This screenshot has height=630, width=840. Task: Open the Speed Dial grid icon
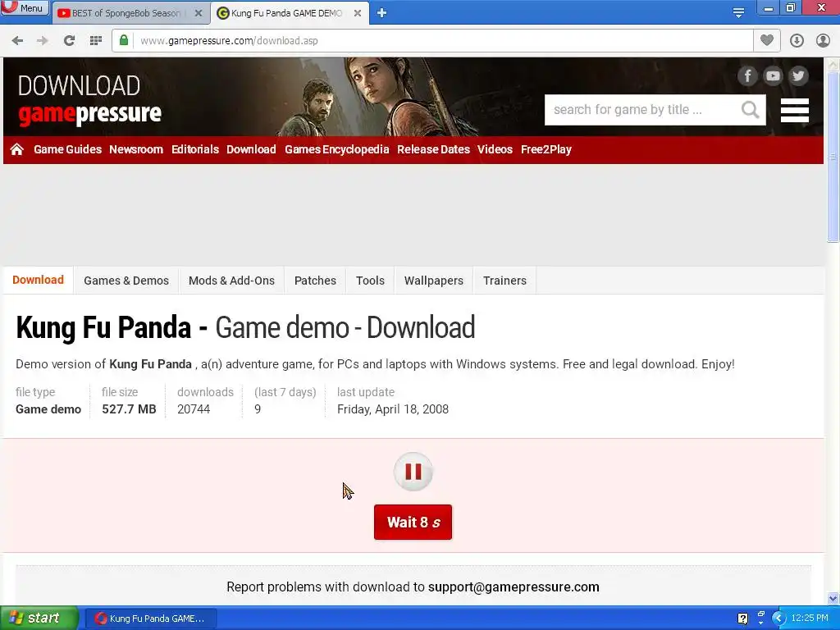[96, 41]
